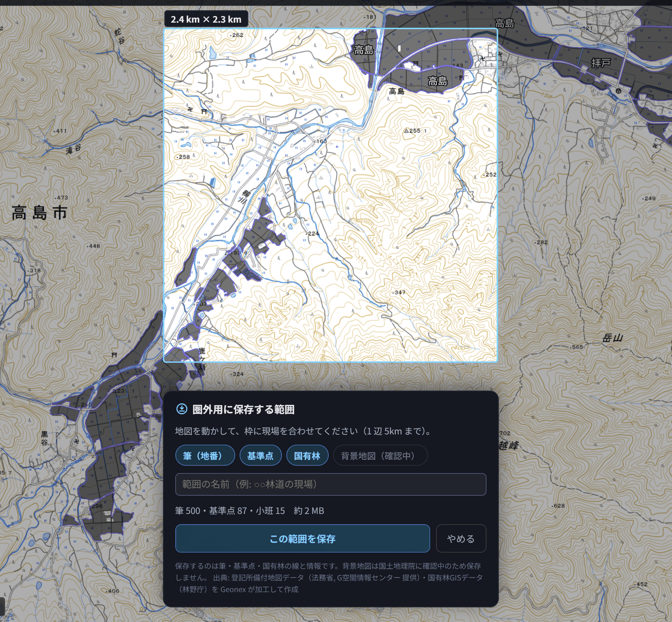Toggle the 国有林 layer chip

(307, 456)
